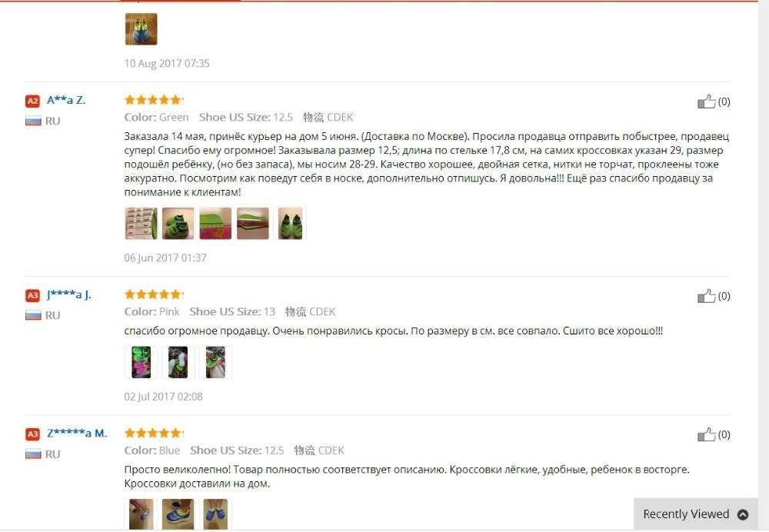Click thumbs-up icon on J****a J.'s review

click(706, 296)
